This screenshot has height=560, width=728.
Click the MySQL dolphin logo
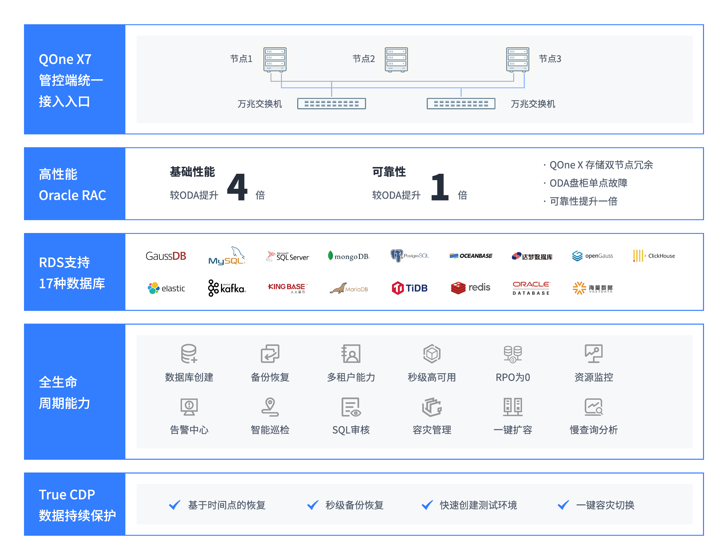coord(227,256)
